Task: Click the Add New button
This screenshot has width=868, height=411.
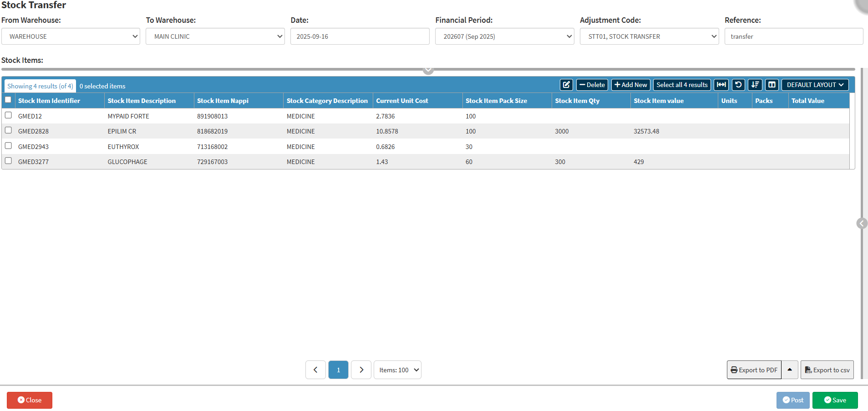Action: [x=630, y=85]
